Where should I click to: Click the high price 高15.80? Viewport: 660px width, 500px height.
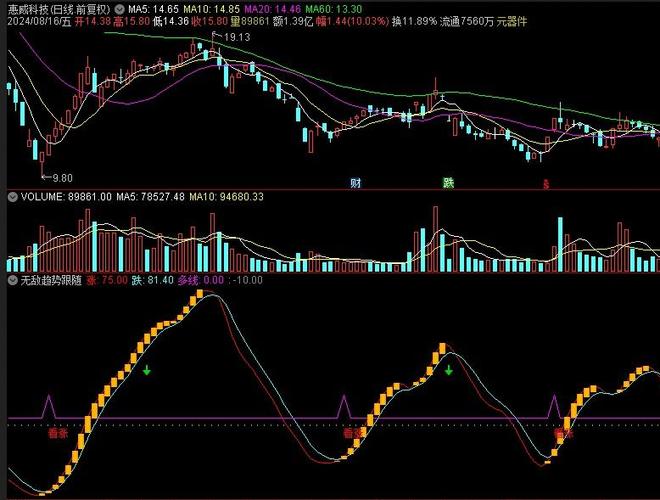(132, 21)
